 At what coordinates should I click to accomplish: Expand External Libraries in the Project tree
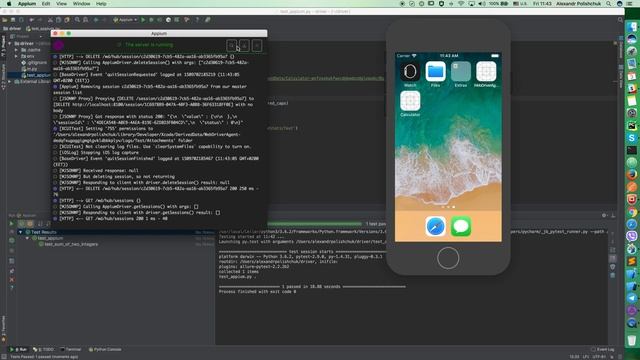[x=10, y=81]
